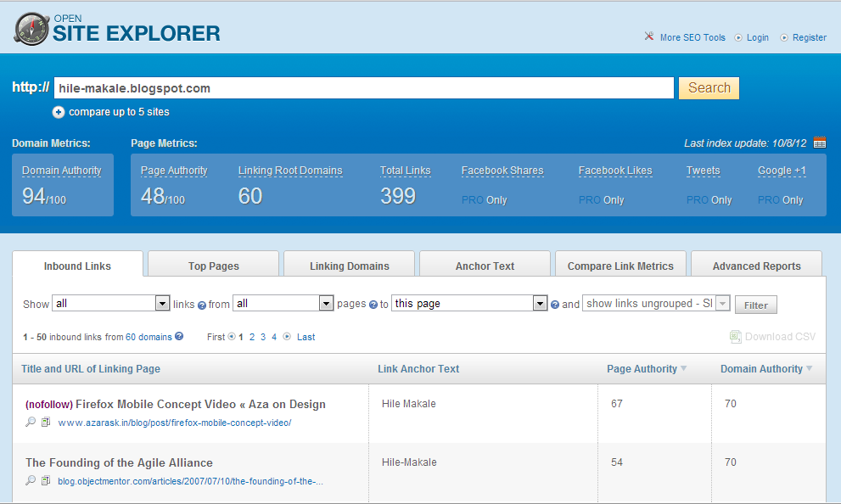This screenshot has height=504, width=841.
Task: Switch to the Linking Domains tab
Action: click(349, 266)
